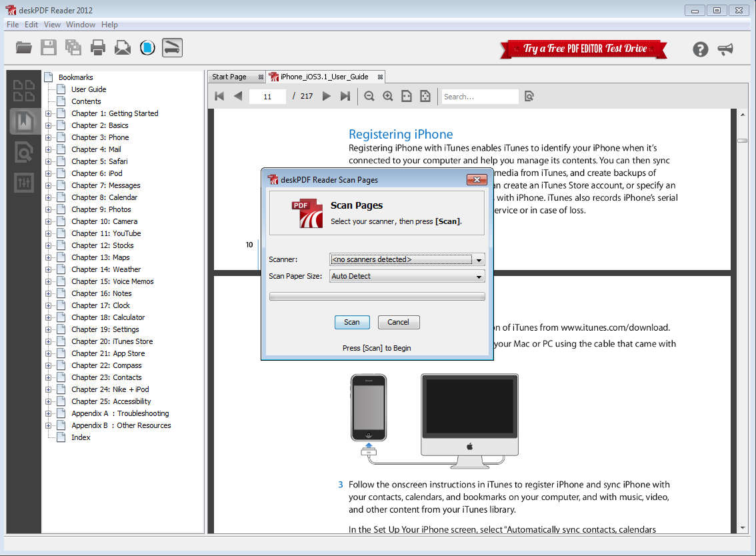Click the Open file folder icon
The width and height of the screenshot is (756, 556).
pos(24,47)
